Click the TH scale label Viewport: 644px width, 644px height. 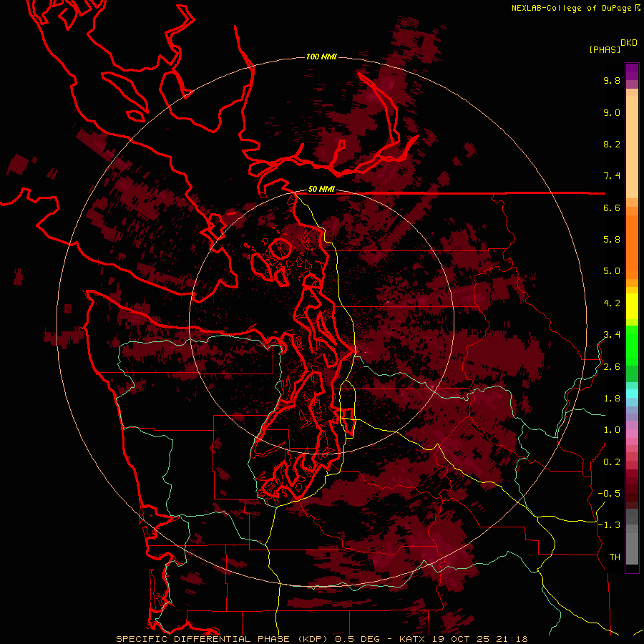coord(615,557)
